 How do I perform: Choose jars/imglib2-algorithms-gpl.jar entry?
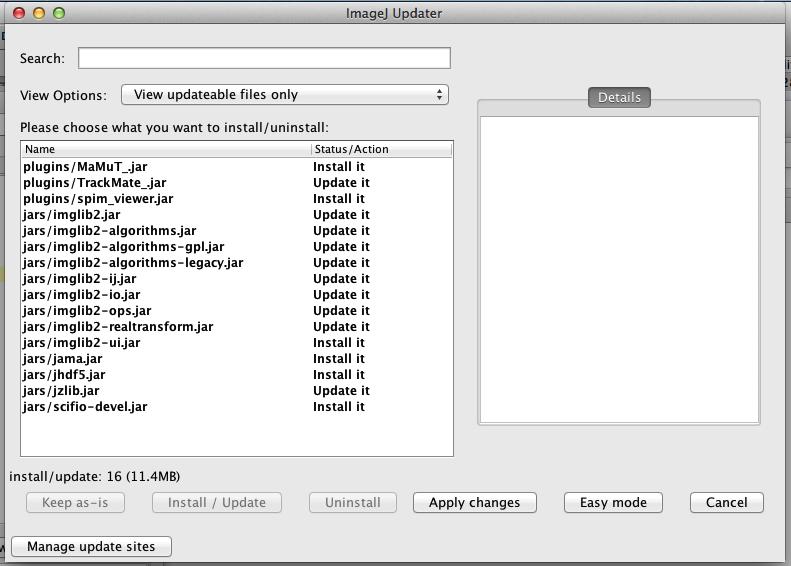coord(237,247)
